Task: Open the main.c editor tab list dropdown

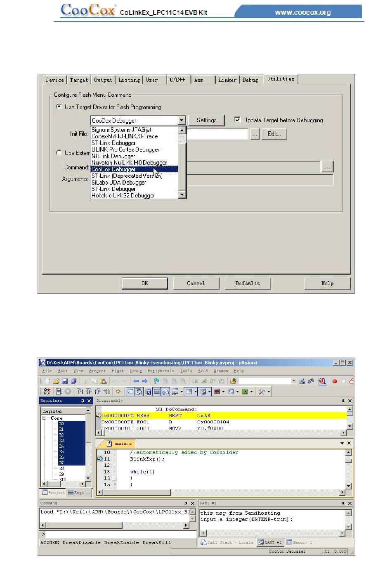Action: coord(342,443)
